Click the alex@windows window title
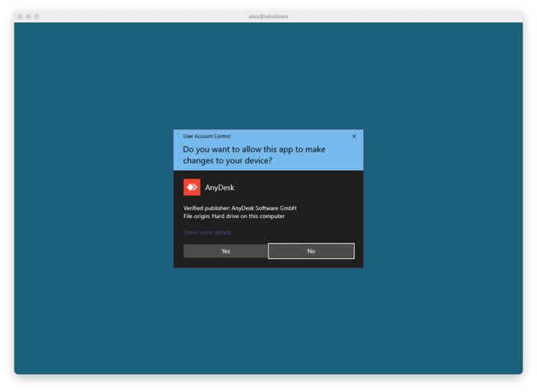The height and width of the screenshot is (392, 537). (268, 17)
